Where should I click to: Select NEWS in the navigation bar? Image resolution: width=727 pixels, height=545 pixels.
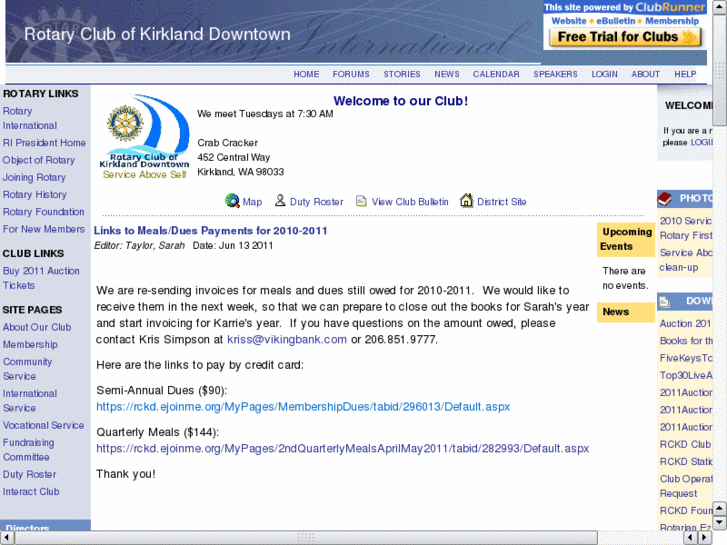coord(446,74)
